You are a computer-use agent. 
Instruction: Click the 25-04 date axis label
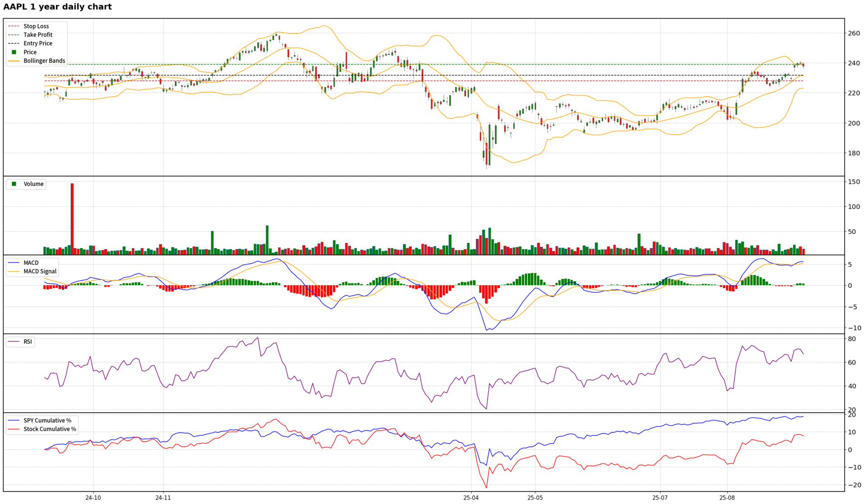[471, 498]
